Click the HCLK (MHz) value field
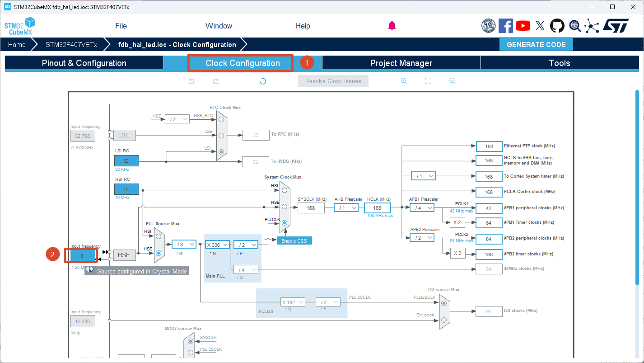 [x=377, y=207]
